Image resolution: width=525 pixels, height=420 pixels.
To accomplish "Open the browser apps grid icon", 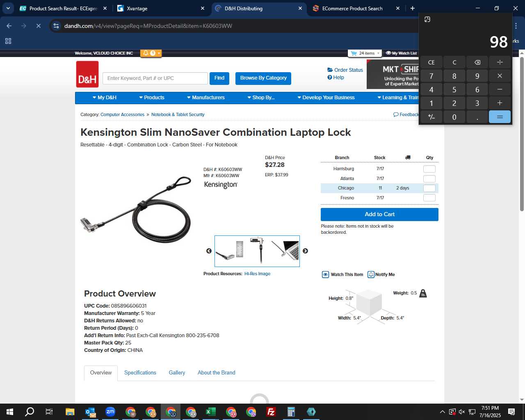I will pos(8,41).
